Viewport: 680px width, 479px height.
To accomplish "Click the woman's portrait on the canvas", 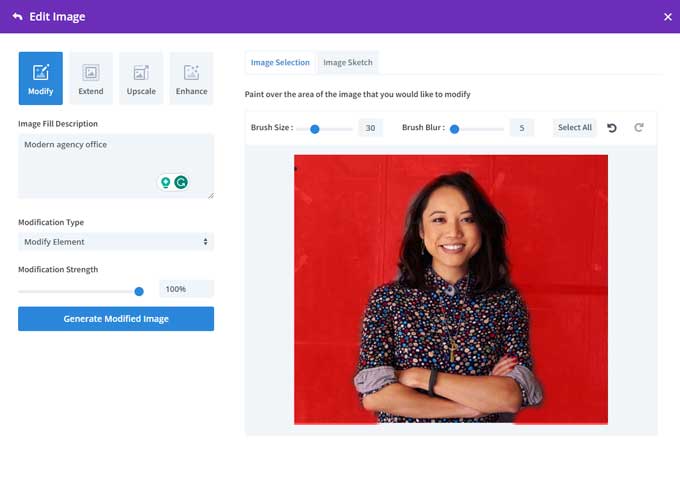I will coord(451,289).
